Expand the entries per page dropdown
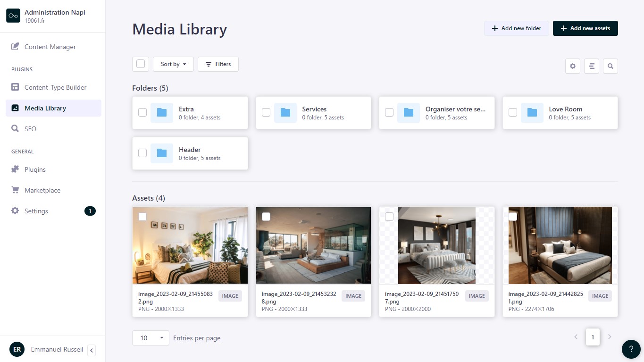Viewport: 644px width, 362px height. 151,338
